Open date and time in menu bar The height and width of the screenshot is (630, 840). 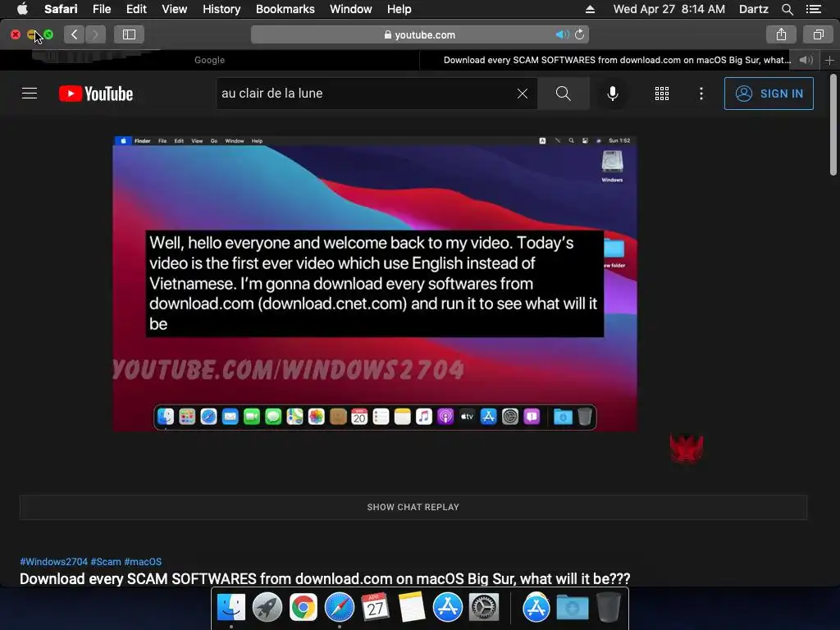(x=669, y=9)
